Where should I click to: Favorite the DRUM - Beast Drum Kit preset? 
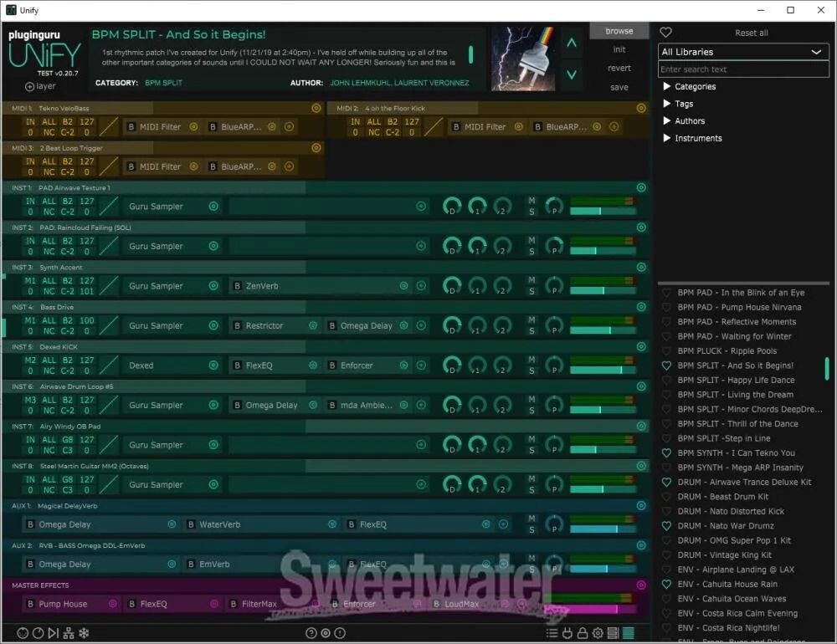tap(667, 497)
